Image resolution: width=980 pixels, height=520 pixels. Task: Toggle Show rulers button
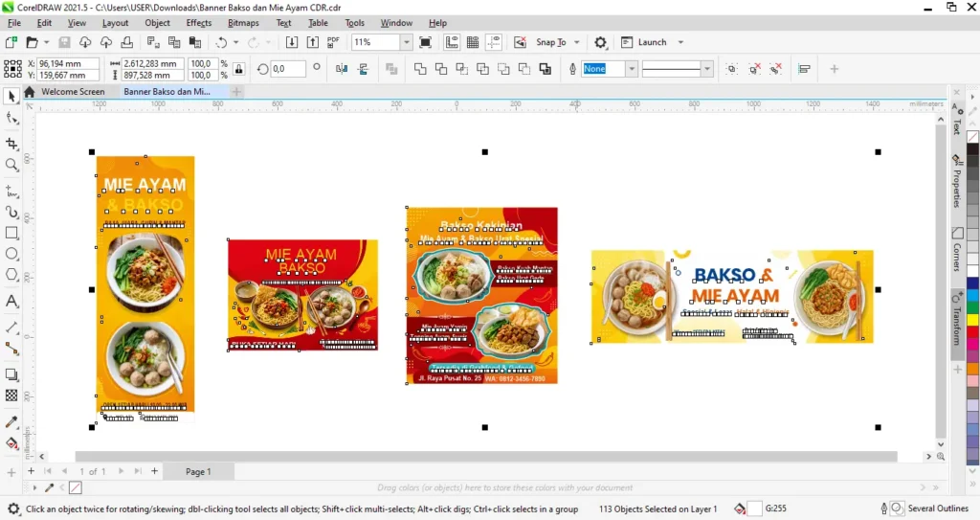pyautogui.click(x=452, y=42)
